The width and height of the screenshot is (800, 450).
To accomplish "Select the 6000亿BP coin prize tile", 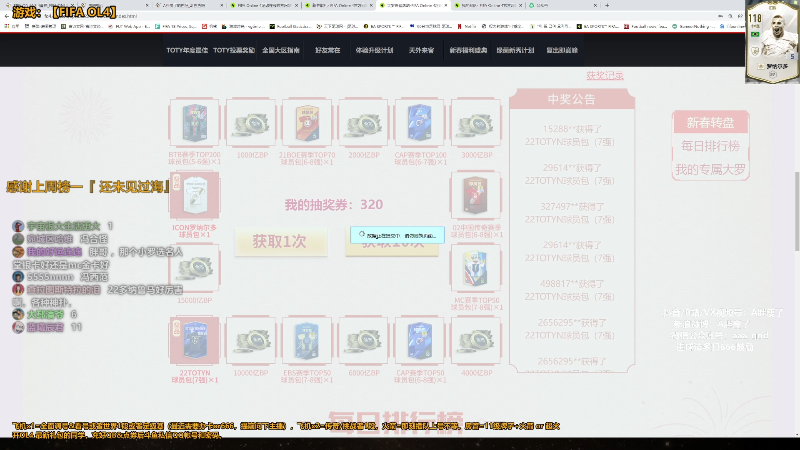I will (x=363, y=341).
